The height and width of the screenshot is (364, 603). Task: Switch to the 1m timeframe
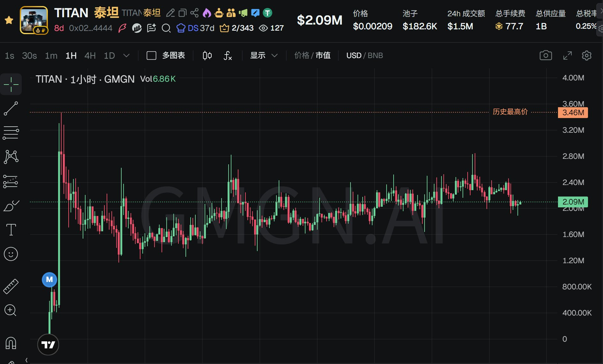[51, 56]
